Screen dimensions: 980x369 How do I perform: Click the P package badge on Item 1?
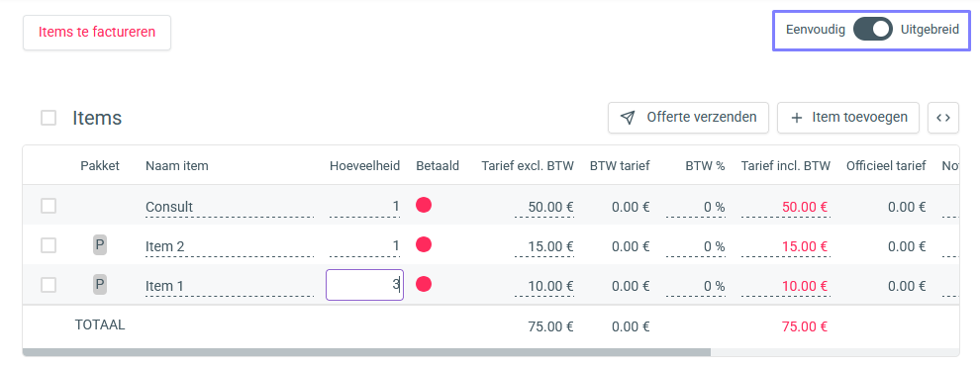(x=100, y=285)
